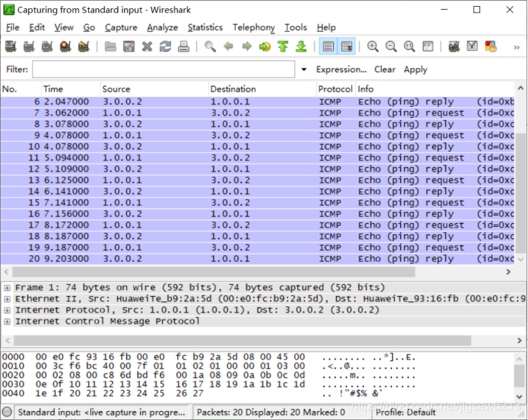This screenshot has width=528, height=420.
Task: Expand the Ethernet II tree node
Action: [7, 299]
